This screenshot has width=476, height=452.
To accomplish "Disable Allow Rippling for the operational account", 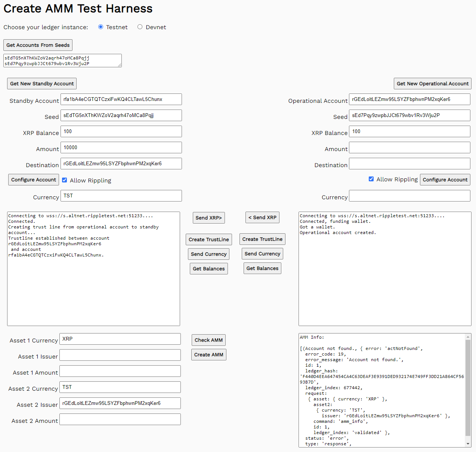I will pos(371,179).
